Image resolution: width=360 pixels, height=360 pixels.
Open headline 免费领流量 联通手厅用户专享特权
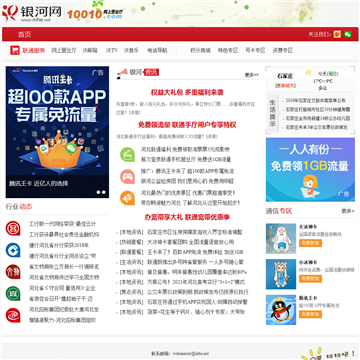pyautogui.click(x=187, y=125)
